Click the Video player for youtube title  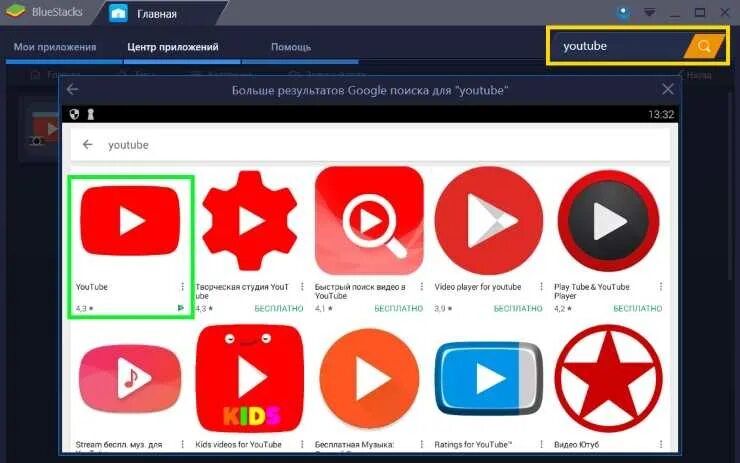(478, 287)
